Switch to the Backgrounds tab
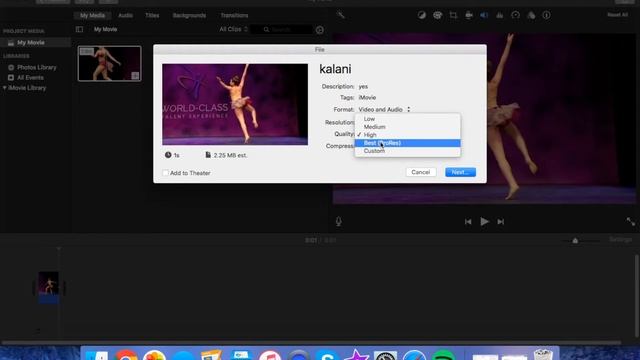 pos(189,16)
